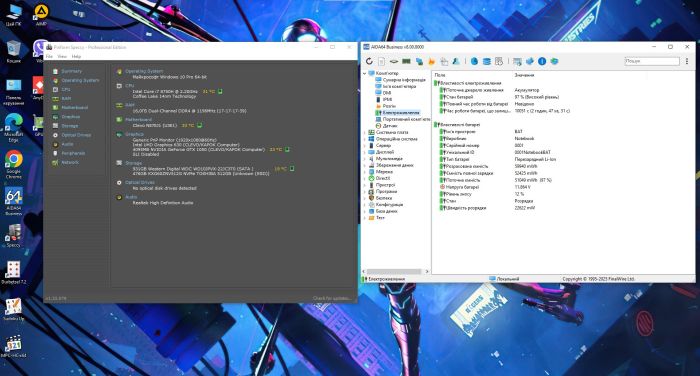
Task: Click the blue info circle toolbar icon
Action: tap(542, 61)
